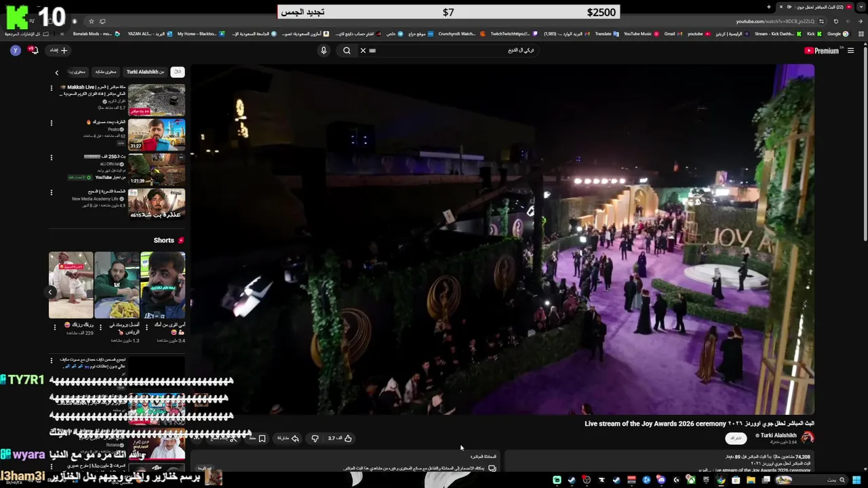Viewport: 868px width, 488px height.
Task: Open options for New Media Academy video
Action: (x=51, y=192)
